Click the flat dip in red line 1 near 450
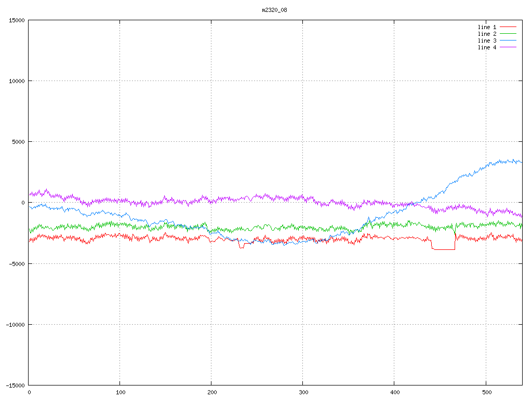 click(x=444, y=249)
